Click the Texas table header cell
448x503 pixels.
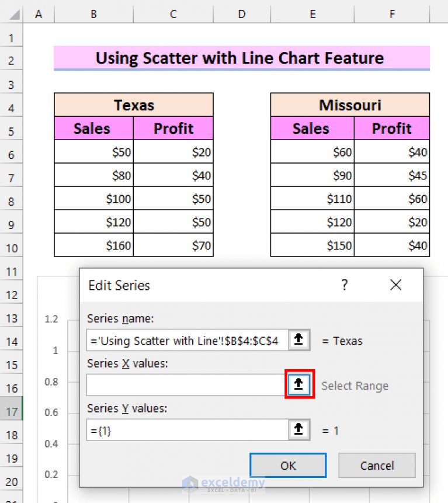tap(134, 105)
